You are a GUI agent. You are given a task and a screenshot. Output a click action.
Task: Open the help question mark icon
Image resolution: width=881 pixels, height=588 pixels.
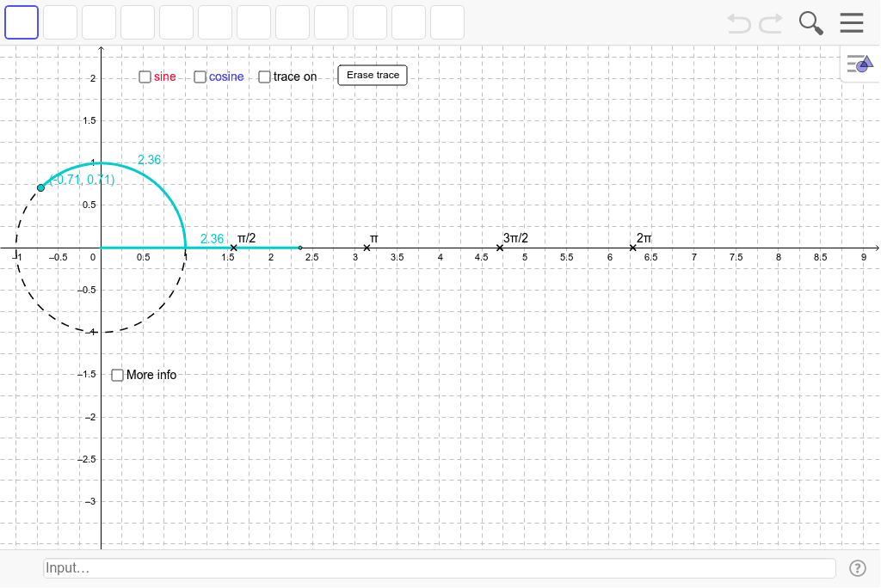coord(858,568)
